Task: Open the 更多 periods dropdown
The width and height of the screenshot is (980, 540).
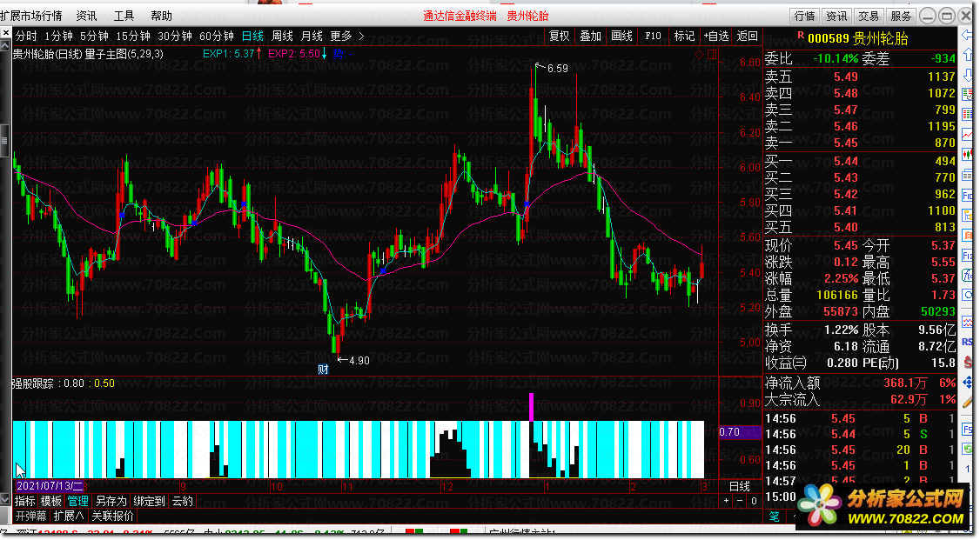Action: pyautogui.click(x=341, y=37)
